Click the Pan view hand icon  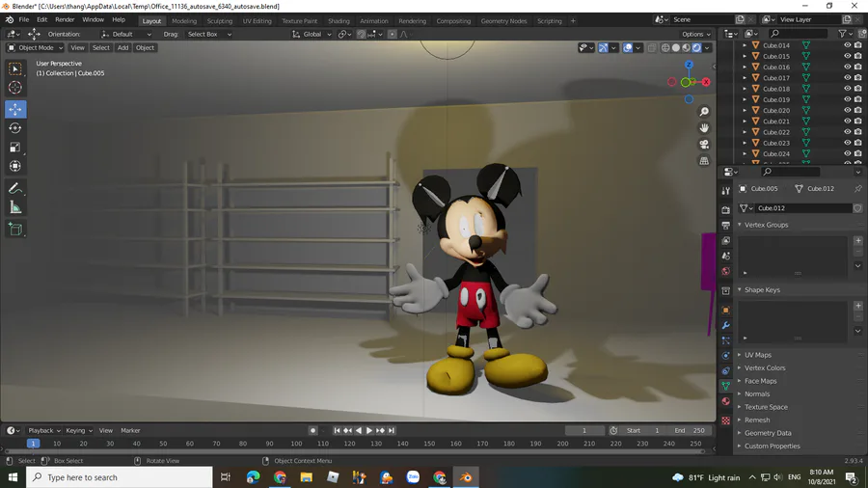[704, 128]
